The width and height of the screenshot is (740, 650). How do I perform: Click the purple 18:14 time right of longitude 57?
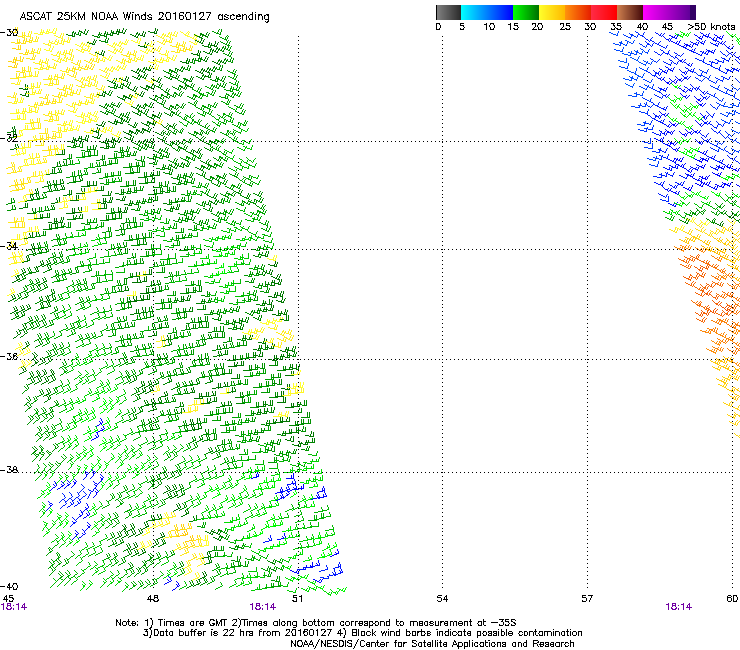tap(679, 607)
